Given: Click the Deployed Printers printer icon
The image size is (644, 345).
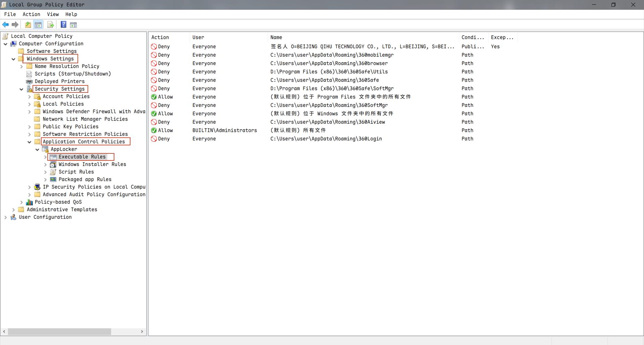Looking at the screenshot, I should (x=30, y=81).
